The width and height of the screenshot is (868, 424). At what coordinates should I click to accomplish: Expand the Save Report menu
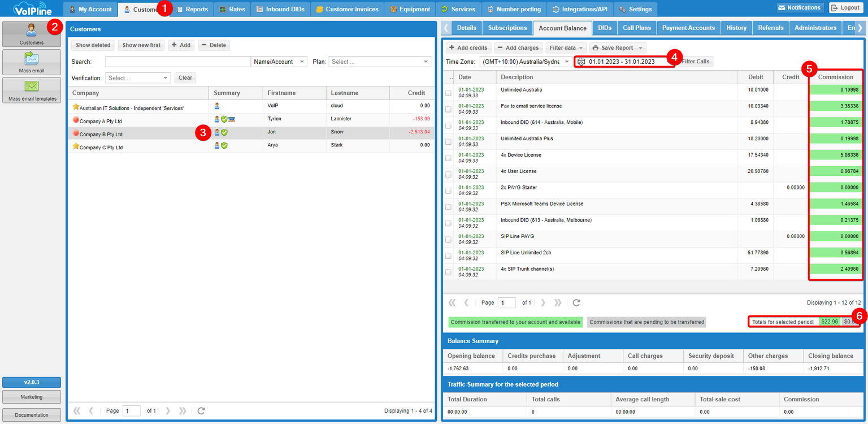pyautogui.click(x=618, y=48)
